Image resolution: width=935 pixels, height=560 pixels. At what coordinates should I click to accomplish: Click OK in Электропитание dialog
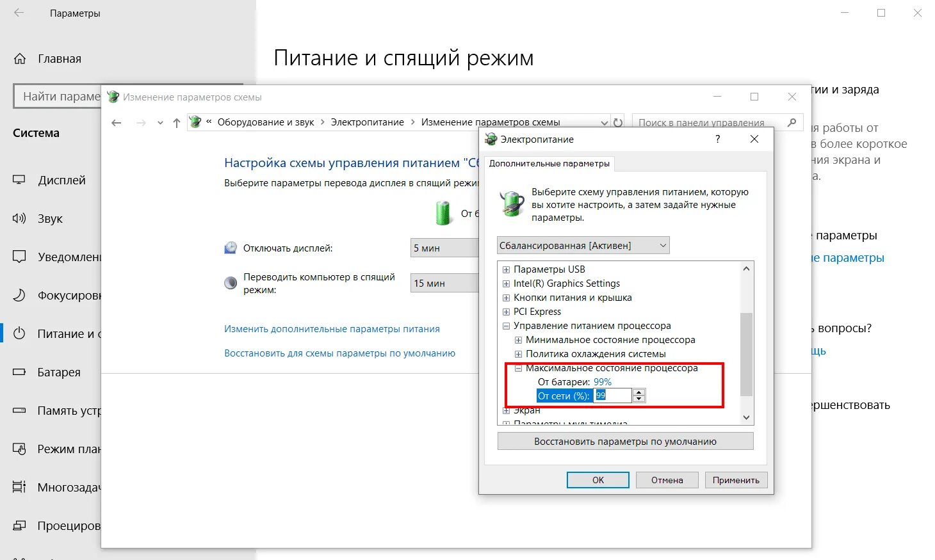pyautogui.click(x=598, y=480)
